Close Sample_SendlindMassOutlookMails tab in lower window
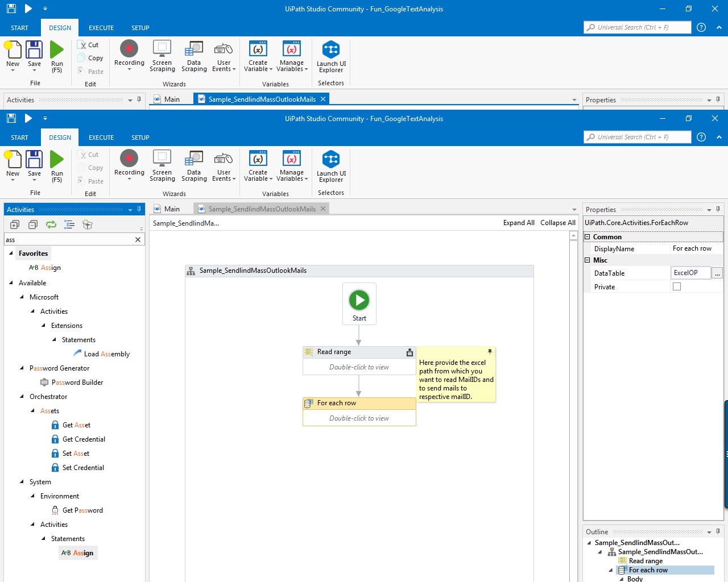This screenshot has width=728, height=582. (323, 209)
